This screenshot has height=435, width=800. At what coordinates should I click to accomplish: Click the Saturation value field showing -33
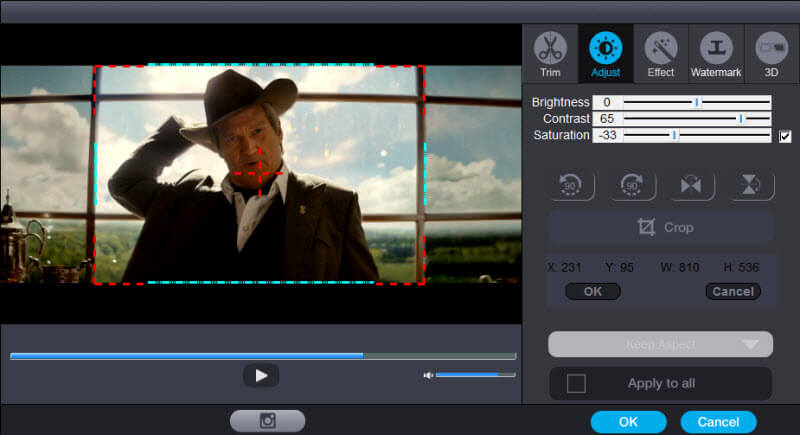click(607, 135)
